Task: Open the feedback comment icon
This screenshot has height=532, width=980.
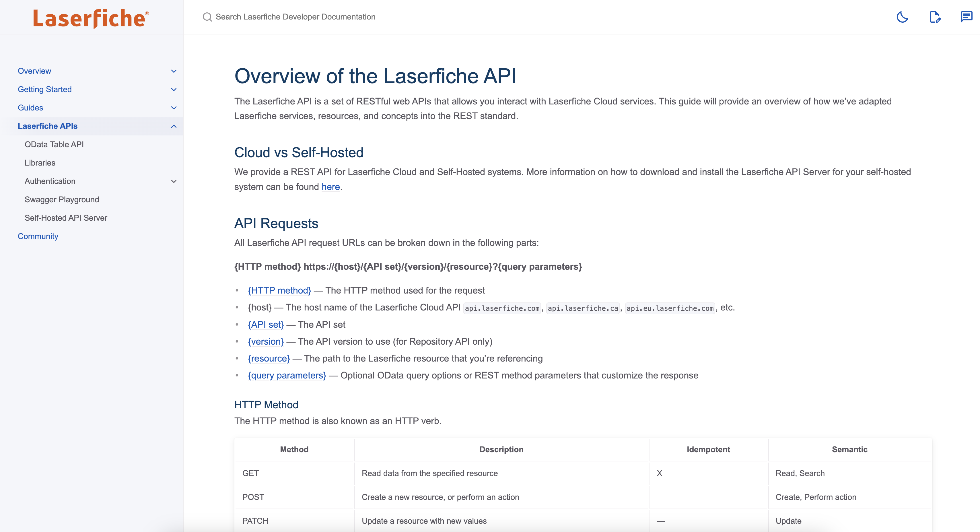Action: [x=967, y=17]
